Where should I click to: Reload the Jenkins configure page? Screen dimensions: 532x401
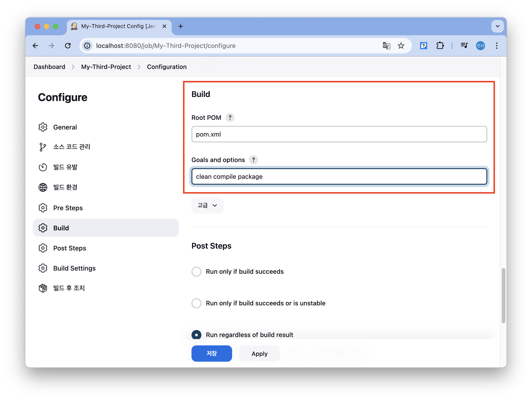[x=68, y=46]
